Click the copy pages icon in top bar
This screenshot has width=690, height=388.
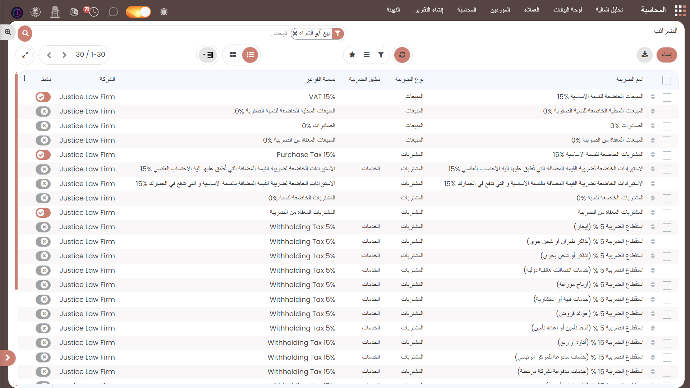point(74,12)
